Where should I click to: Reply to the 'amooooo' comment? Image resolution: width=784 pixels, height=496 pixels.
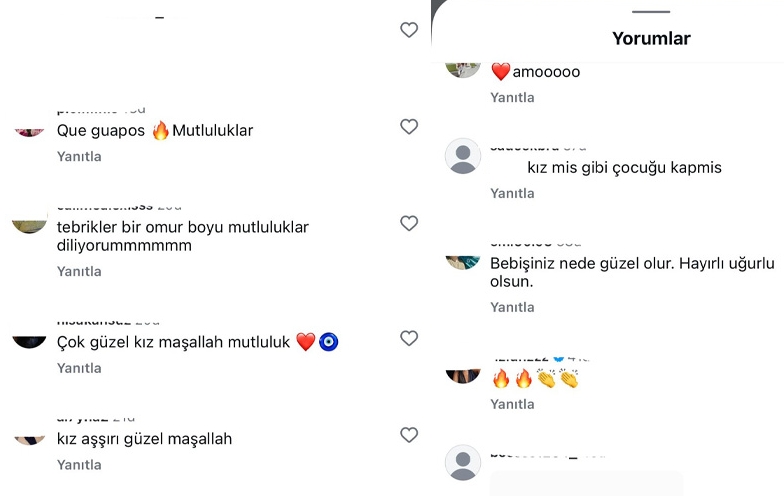pos(512,98)
